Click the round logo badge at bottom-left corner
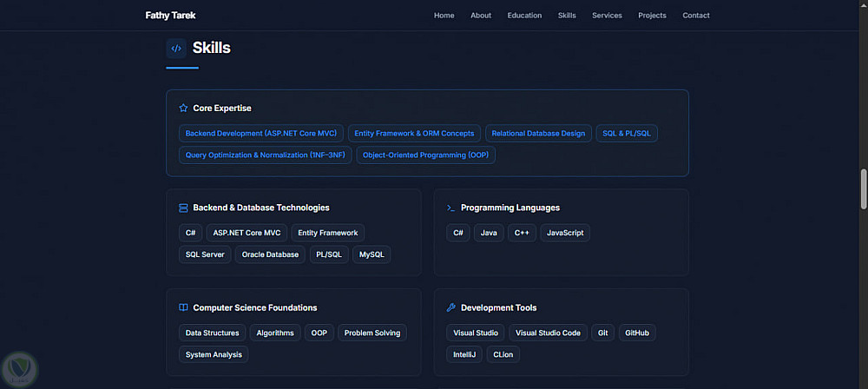This screenshot has height=389, width=868. [20, 370]
